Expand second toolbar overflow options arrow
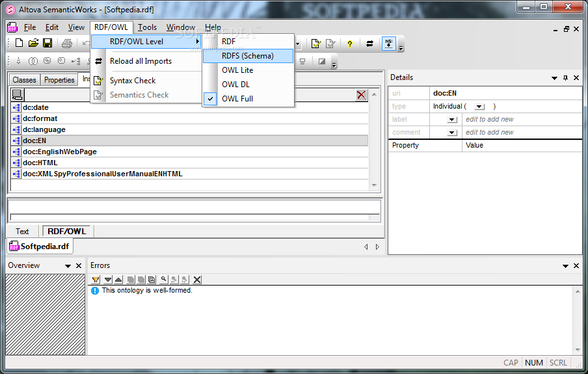 (x=334, y=66)
